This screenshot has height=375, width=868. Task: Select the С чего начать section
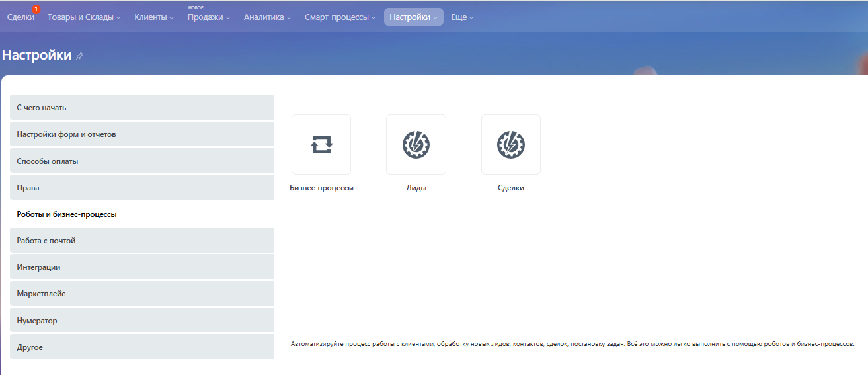[141, 107]
